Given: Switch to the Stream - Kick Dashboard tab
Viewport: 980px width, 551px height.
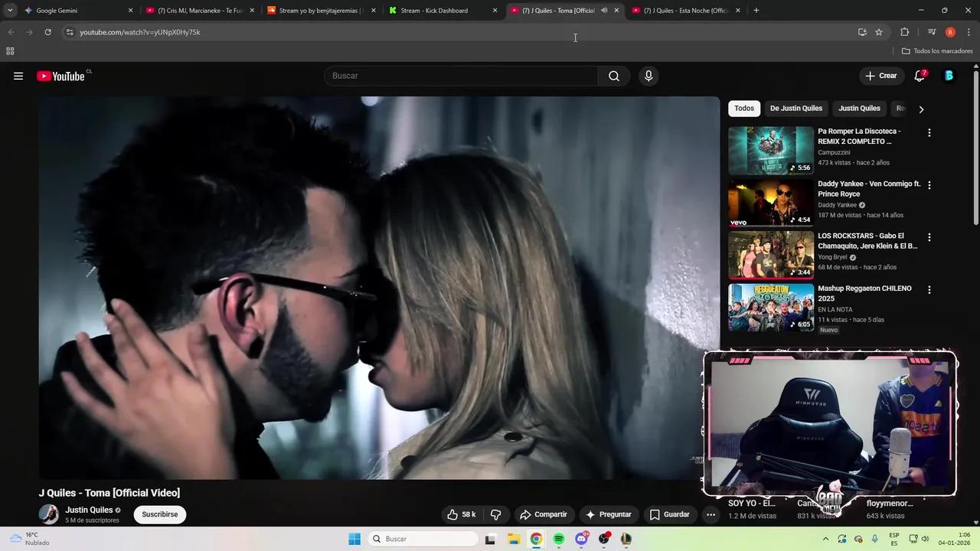Looking at the screenshot, I should pos(434,10).
